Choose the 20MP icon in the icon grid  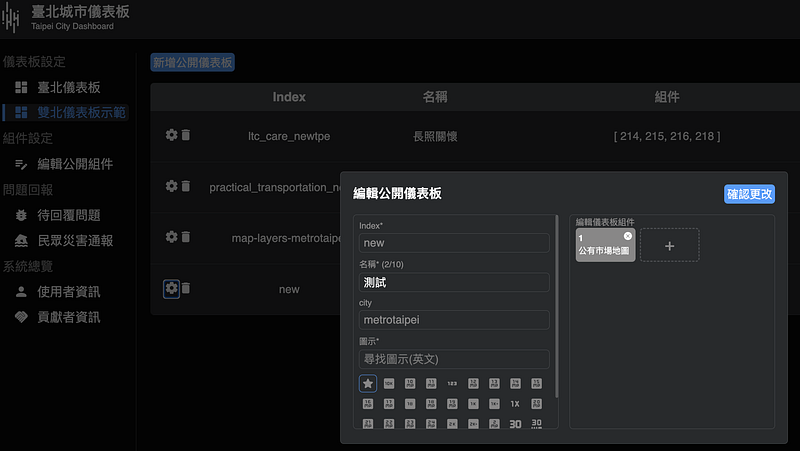536,404
